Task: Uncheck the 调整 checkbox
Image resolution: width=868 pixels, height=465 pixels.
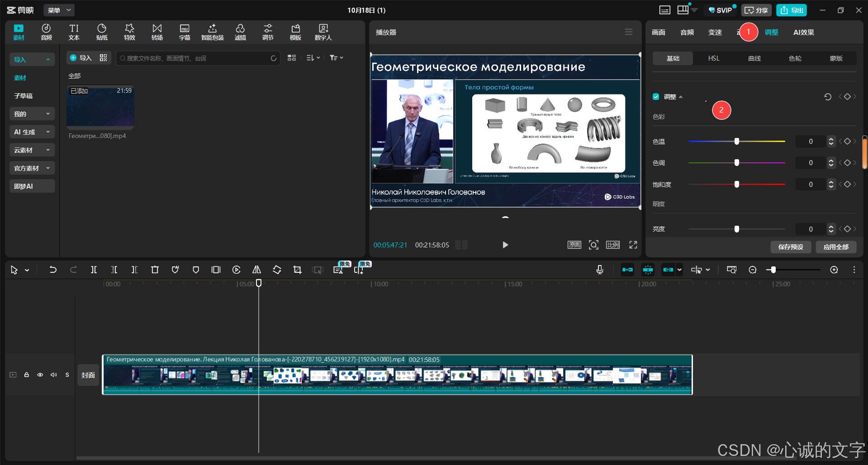Action: pyautogui.click(x=656, y=97)
